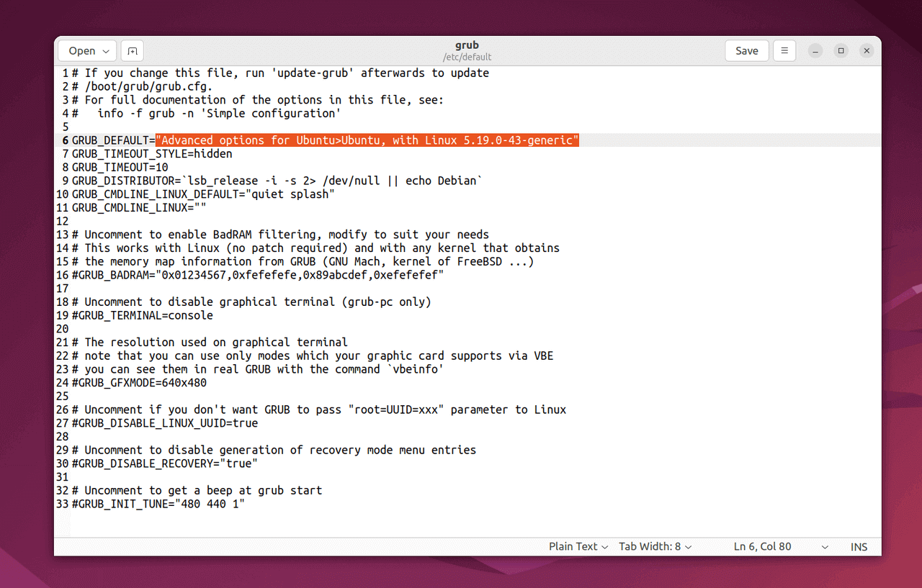Maximize the grub editor window

click(x=841, y=51)
